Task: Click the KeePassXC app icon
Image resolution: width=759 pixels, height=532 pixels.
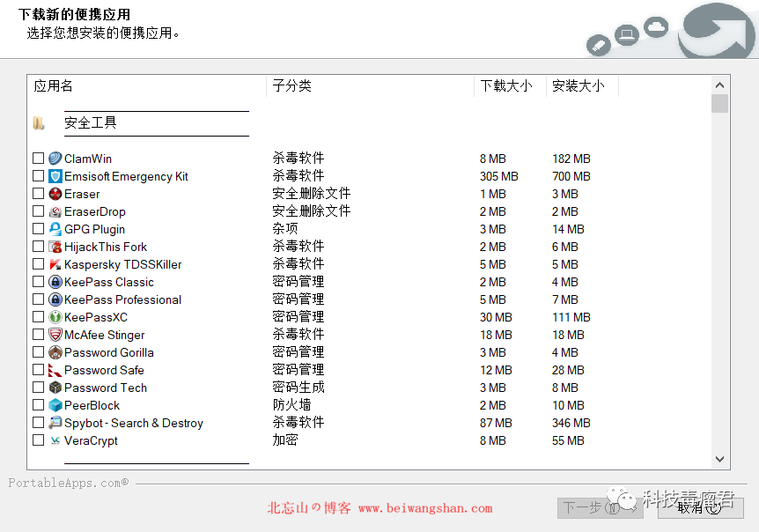Action: pyautogui.click(x=53, y=317)
